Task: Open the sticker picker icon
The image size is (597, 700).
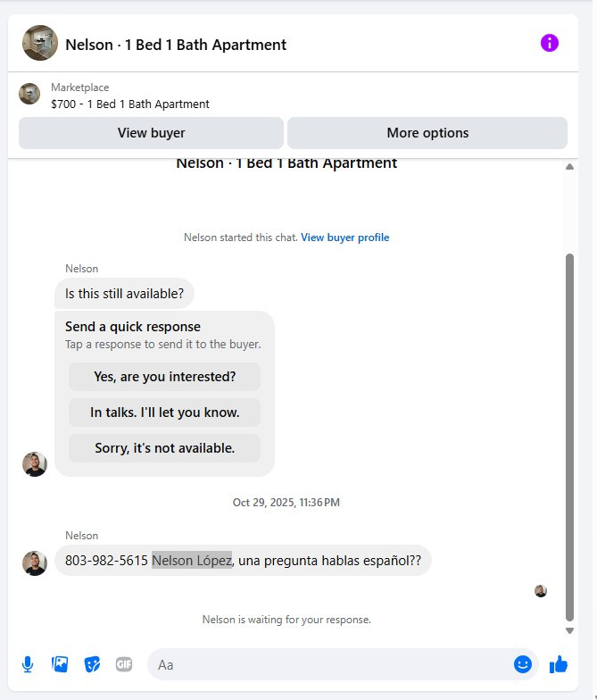Action: coord(92,664)
